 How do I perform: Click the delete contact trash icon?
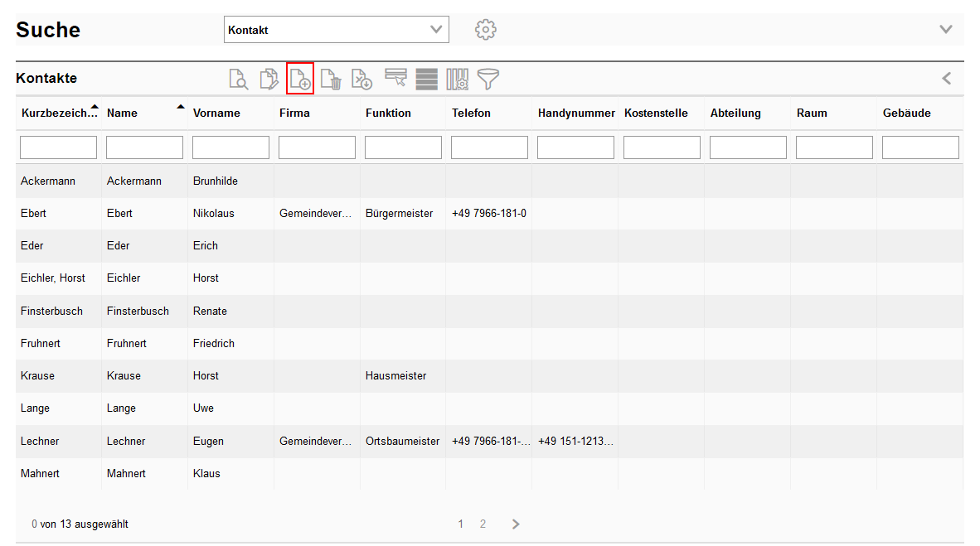(331, 80)
